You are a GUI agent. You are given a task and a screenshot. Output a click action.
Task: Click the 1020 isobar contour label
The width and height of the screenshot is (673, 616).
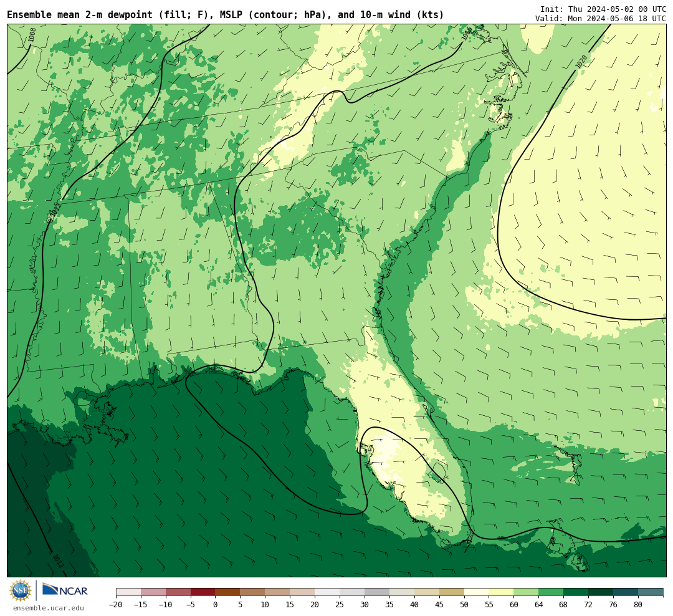pyautogui.click(x=581, y=62)
